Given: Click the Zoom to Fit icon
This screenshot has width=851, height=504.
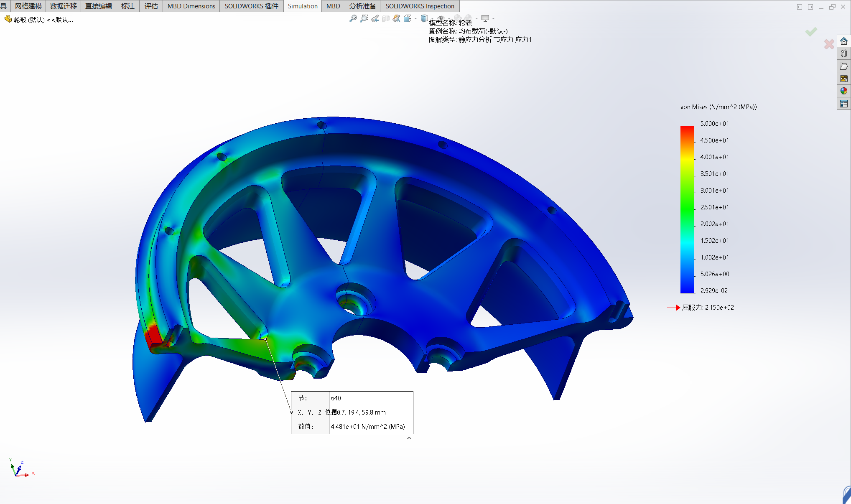Looking at the screenshot, I should point(353,18).
